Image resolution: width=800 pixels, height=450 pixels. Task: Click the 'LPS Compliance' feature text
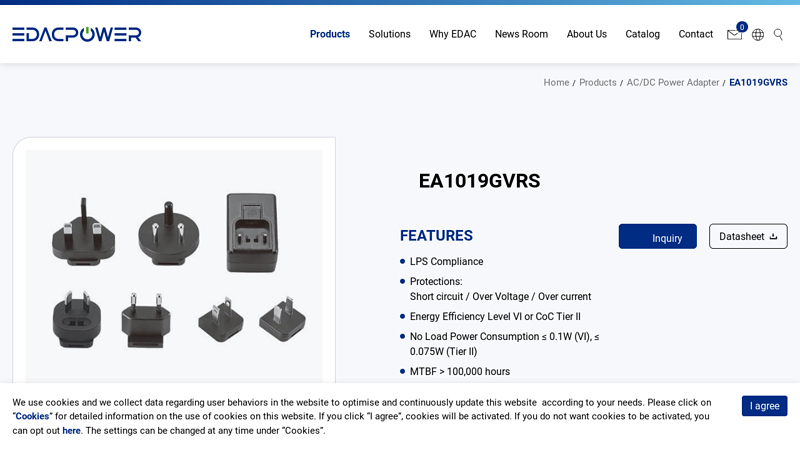(x=446, y=262)
